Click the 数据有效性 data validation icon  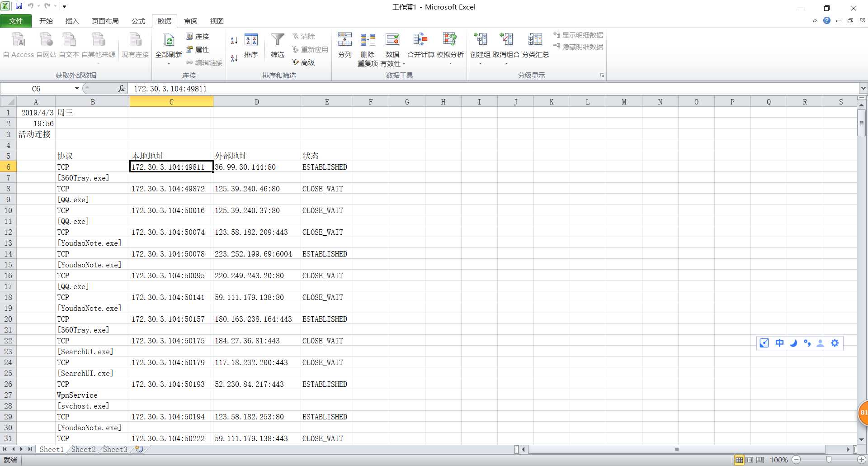[x=392, y=40]
